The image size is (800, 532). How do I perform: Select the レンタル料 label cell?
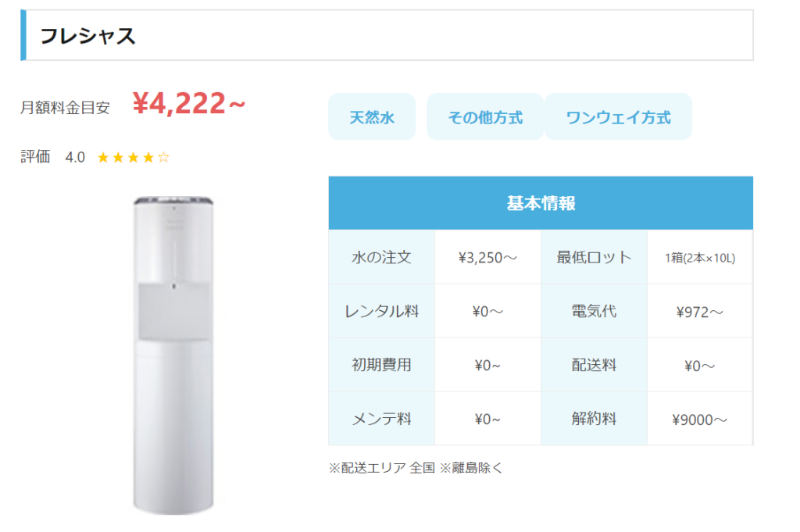pyautogui.click(x=381, y=311)
